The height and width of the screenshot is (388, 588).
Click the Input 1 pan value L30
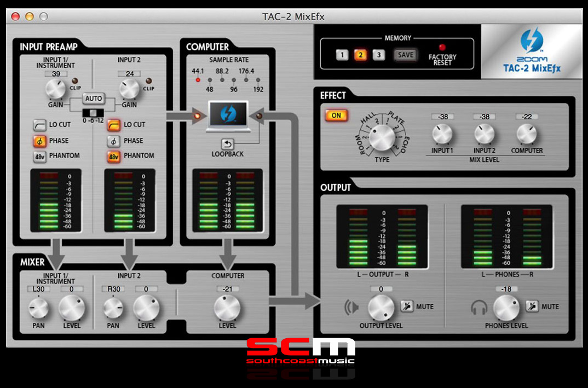tap(38, 289)
